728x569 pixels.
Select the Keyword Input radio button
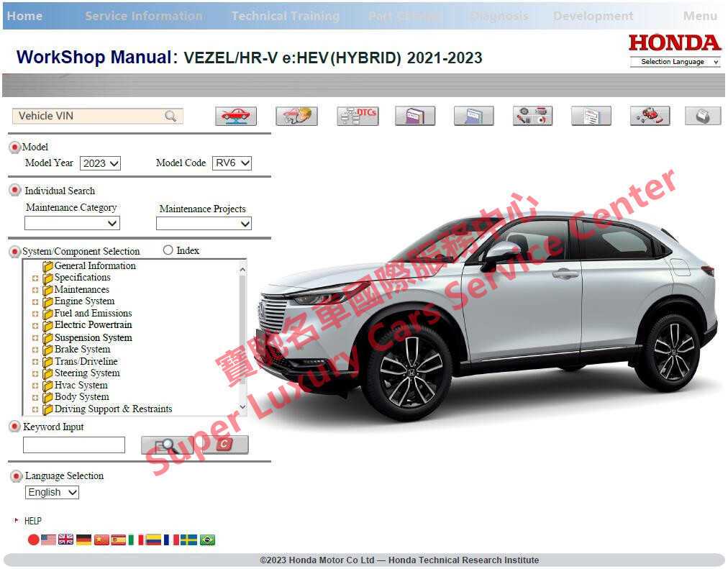coord(15,427)
